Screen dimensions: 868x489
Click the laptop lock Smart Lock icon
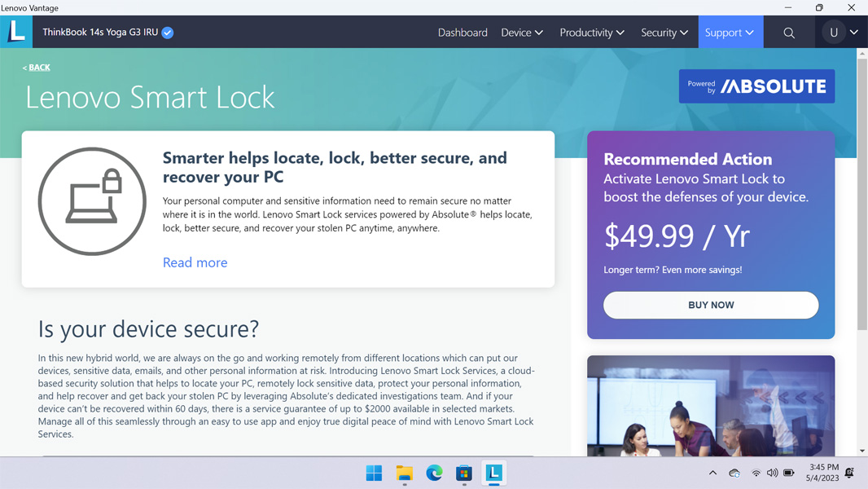click(x=93, y=201)
